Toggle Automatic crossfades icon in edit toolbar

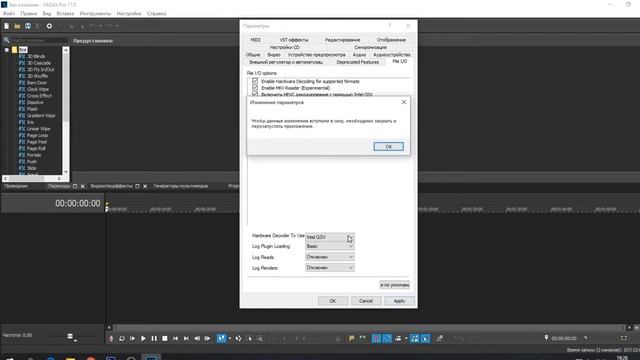(x=387, y=338)
